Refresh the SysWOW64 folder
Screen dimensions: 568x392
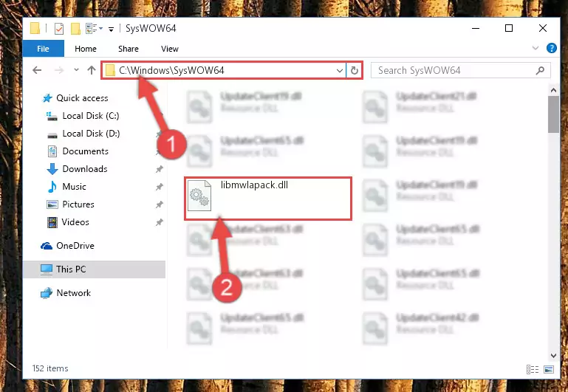click(355, 71)
